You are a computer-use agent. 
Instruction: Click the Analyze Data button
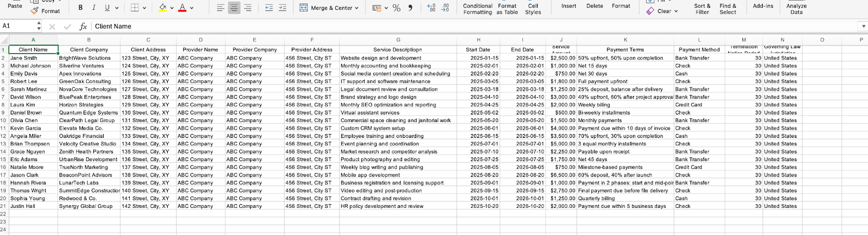pos(796,9)
